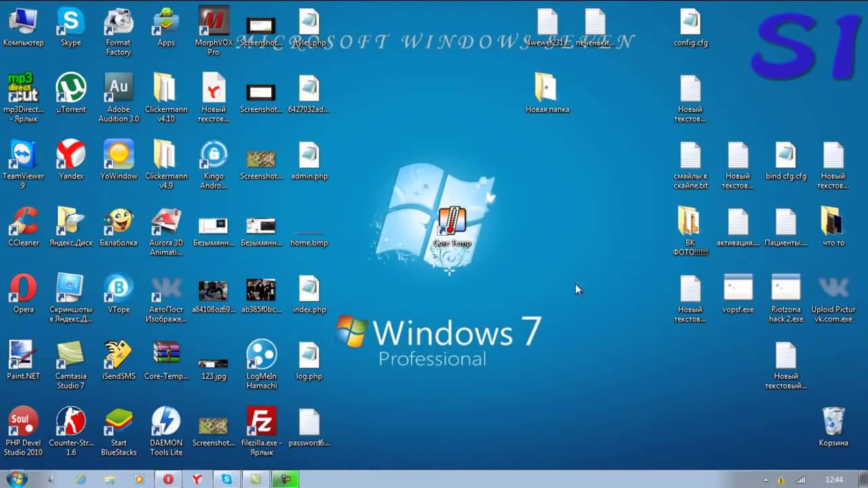Click the ВК ФОТО folder

(x=690, y=231)
